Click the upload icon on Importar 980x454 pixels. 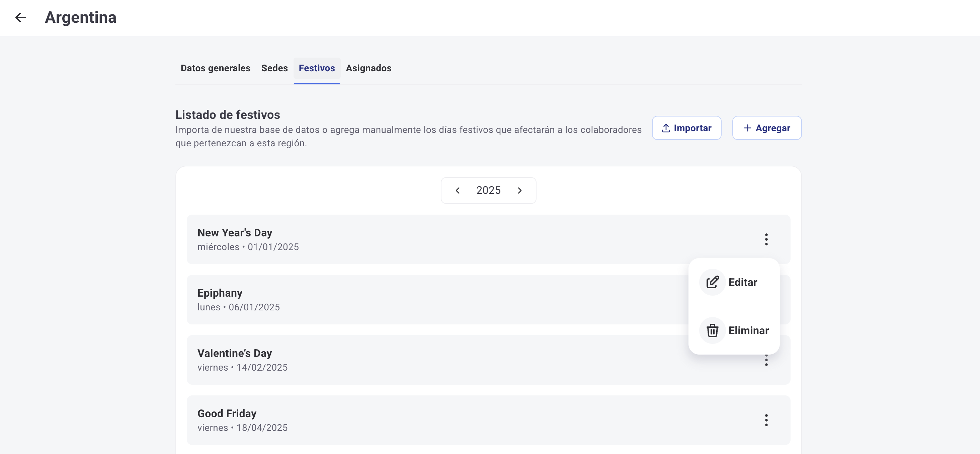pos(666,128)
